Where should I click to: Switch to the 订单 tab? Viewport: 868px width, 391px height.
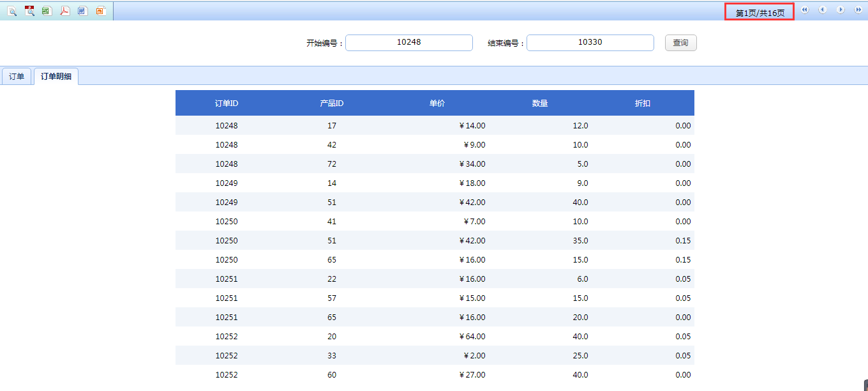point(17,77)
